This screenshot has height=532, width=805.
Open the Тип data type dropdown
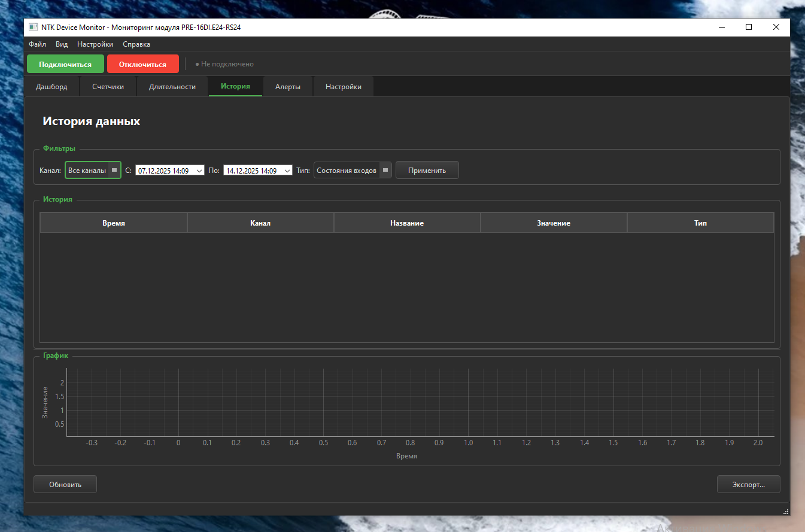pos(353,171)
